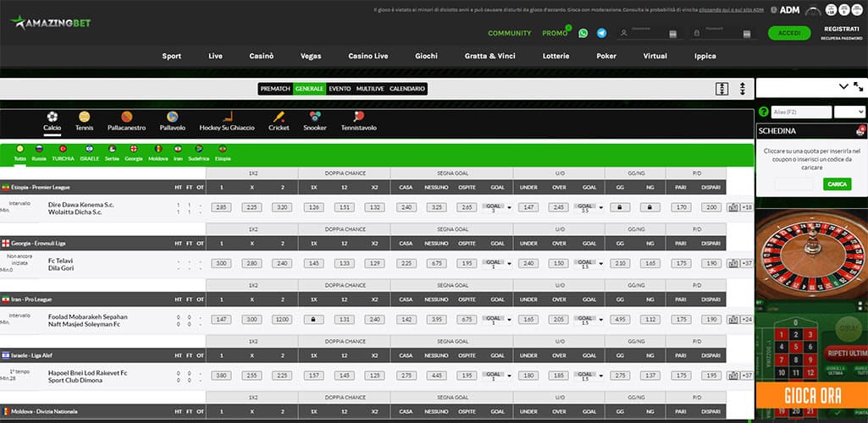Image resolution: width=868 pixels, height=423 pixels.
Task: Open stats icon for Fc Telavi match
Action: [x=733, y=264]
